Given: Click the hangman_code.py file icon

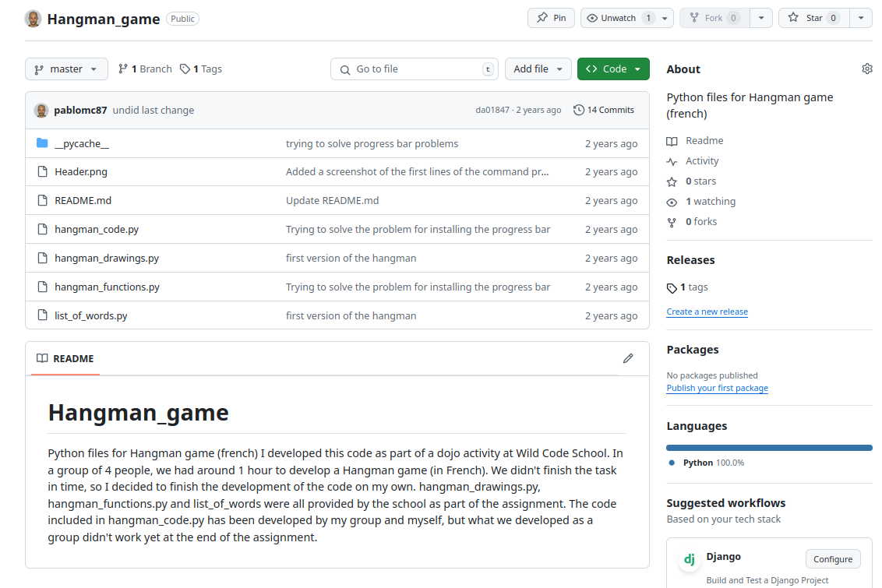Looking at the screenshot, I should [42, 229].
